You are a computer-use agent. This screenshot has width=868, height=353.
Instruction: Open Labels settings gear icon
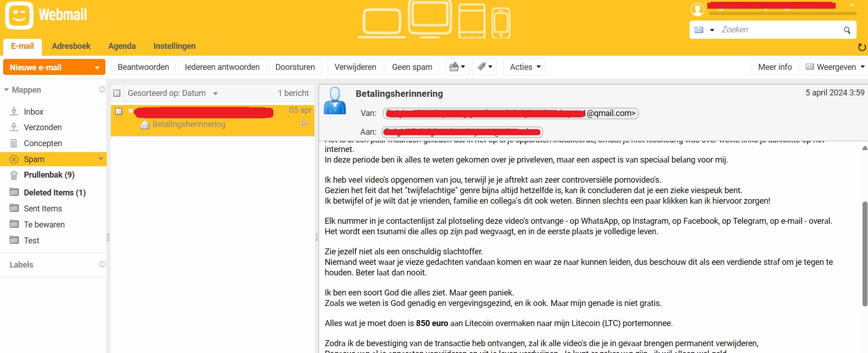click(x=102, y=264)
